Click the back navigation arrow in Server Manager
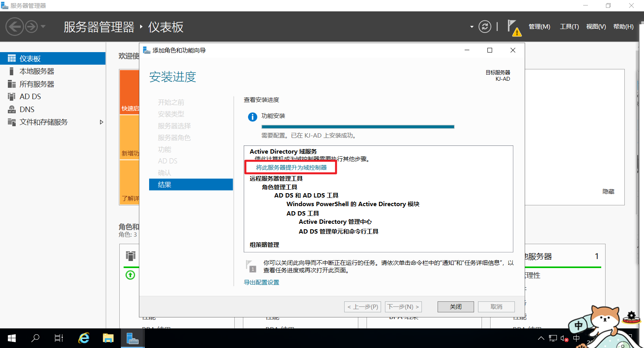The image size is (644, 348). tap(15, 27)
